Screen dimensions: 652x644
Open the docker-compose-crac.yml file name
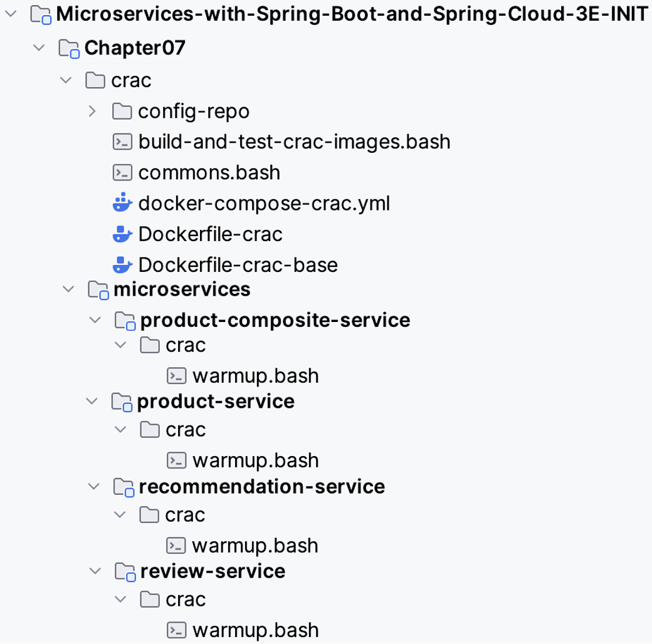point(264,204)
